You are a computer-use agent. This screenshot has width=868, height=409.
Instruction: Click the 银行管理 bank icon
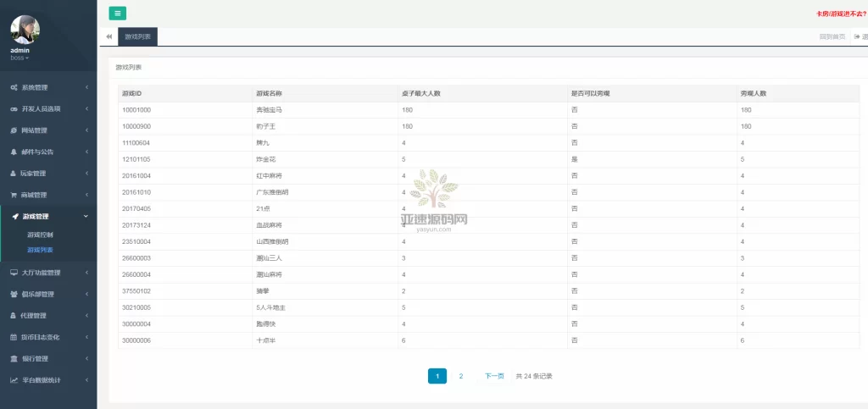(x=14, y=359)
